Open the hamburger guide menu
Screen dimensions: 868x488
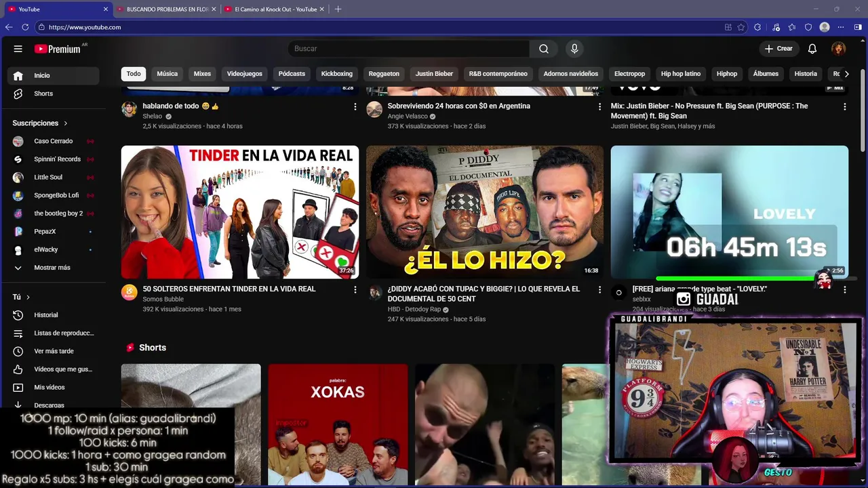(x=18, y=49)
